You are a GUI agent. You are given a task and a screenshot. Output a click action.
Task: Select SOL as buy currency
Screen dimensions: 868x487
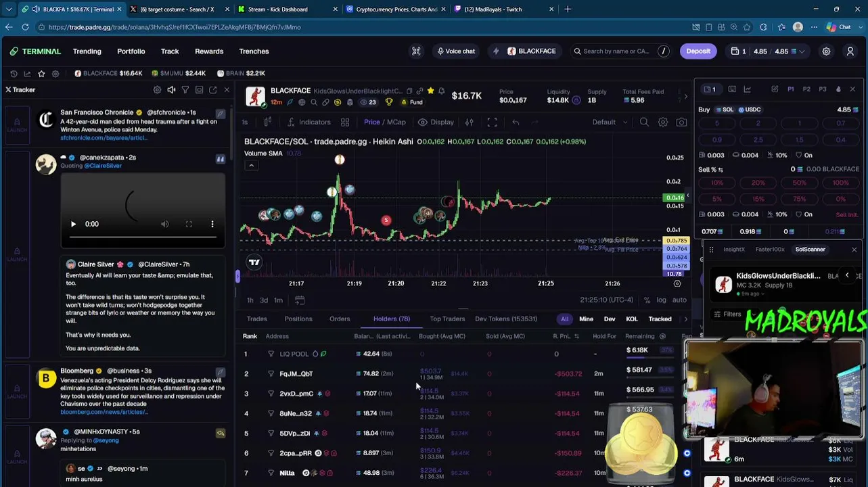pos(725,110)
